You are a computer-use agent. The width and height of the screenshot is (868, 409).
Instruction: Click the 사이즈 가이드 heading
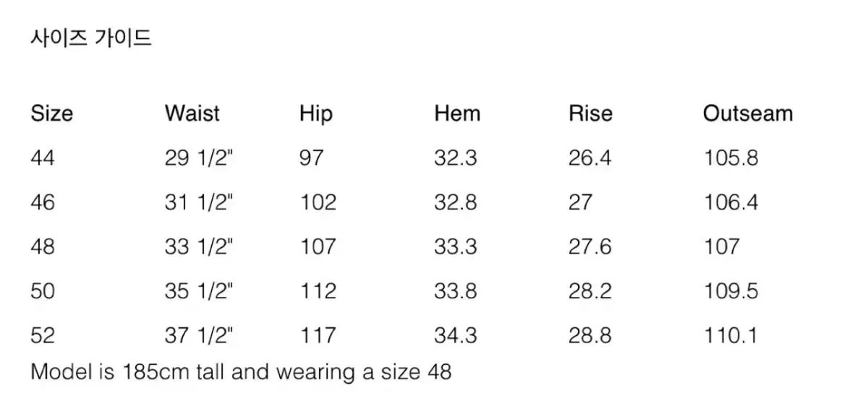pyautogui.click(x=91, y=38)
